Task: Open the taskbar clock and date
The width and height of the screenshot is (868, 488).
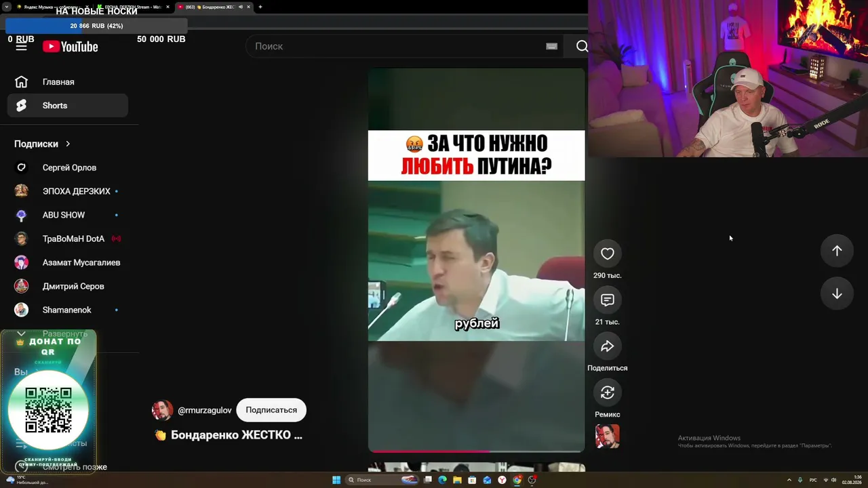Action: coord(852,480)
